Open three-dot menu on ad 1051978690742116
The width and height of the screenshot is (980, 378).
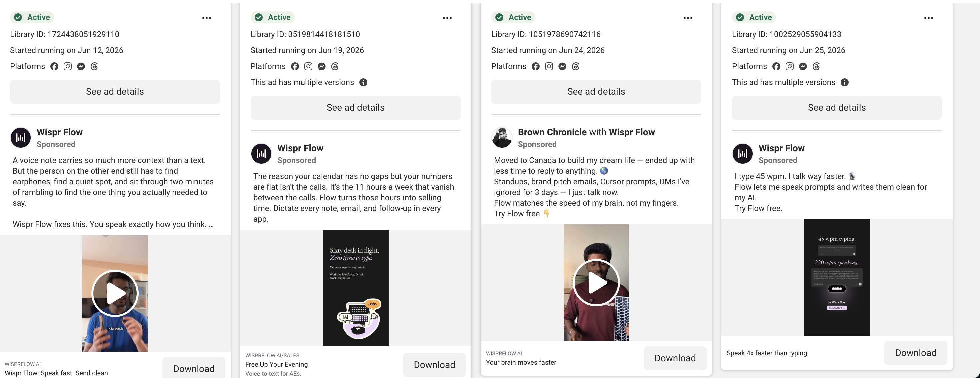(x=688, y=18)
